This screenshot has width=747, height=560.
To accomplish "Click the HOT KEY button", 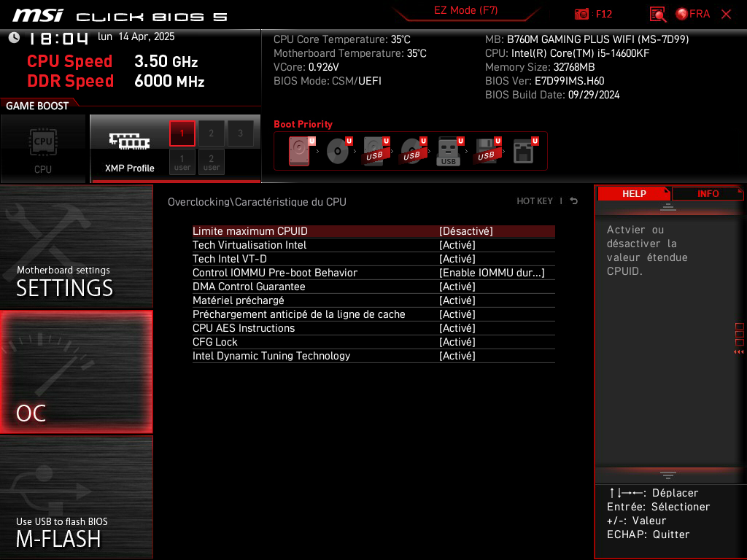I will pyautogui.click(x=535, y=201).
